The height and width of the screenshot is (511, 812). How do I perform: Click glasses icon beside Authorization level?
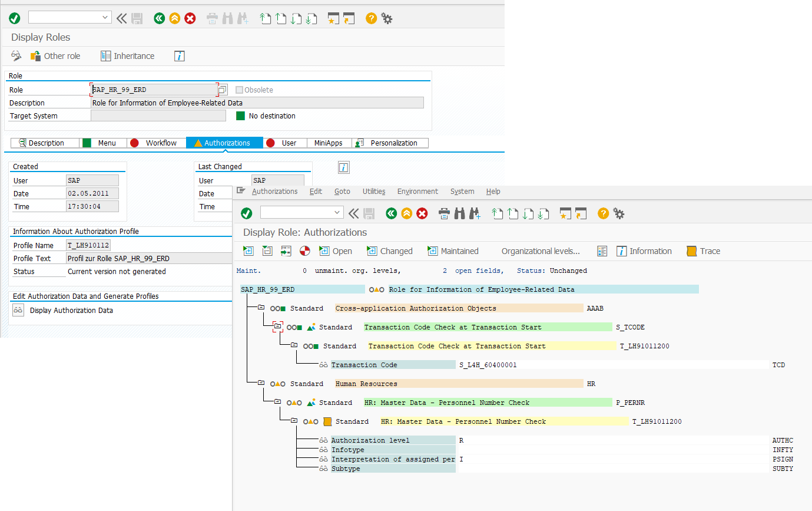click(323, 440)
